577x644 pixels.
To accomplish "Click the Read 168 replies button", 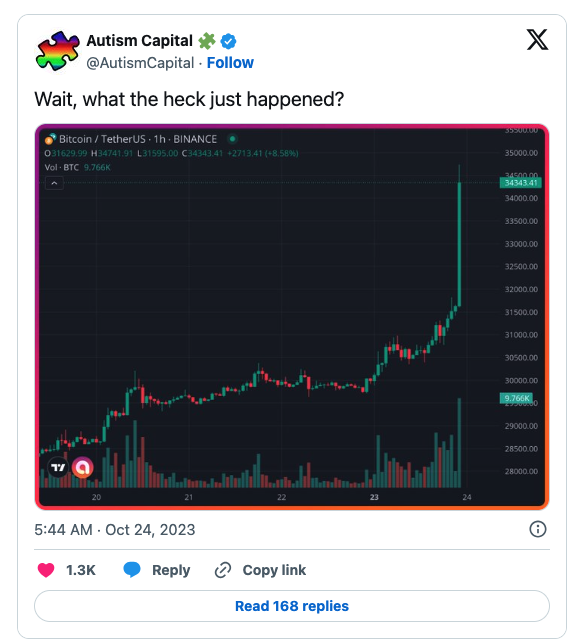I will coord(292,606).
